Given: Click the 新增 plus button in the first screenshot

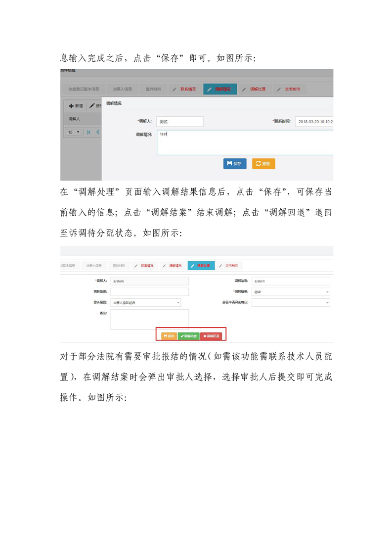Looking at the screenshot, I should tap(76, 106).
